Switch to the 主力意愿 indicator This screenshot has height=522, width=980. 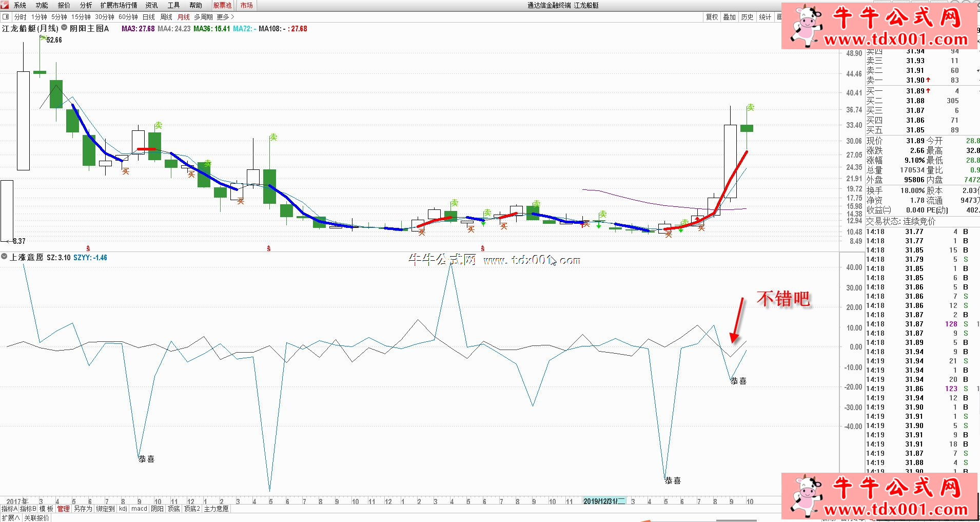coord(216,509)
